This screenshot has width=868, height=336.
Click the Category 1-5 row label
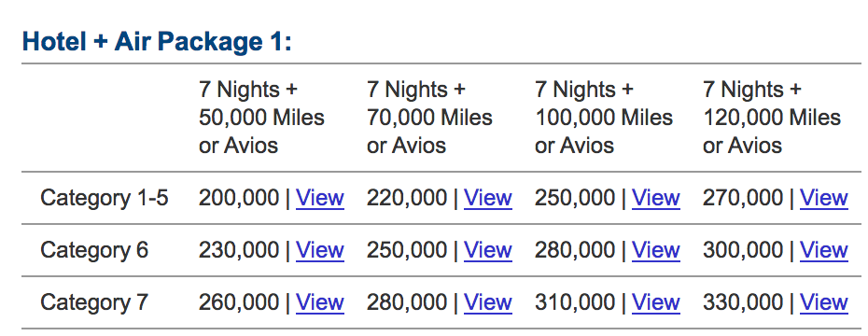105,198
